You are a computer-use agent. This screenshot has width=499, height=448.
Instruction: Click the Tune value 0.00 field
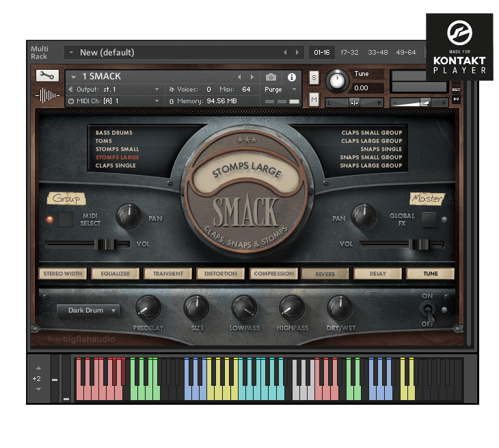pyautogui.click(x=366, y=88)
